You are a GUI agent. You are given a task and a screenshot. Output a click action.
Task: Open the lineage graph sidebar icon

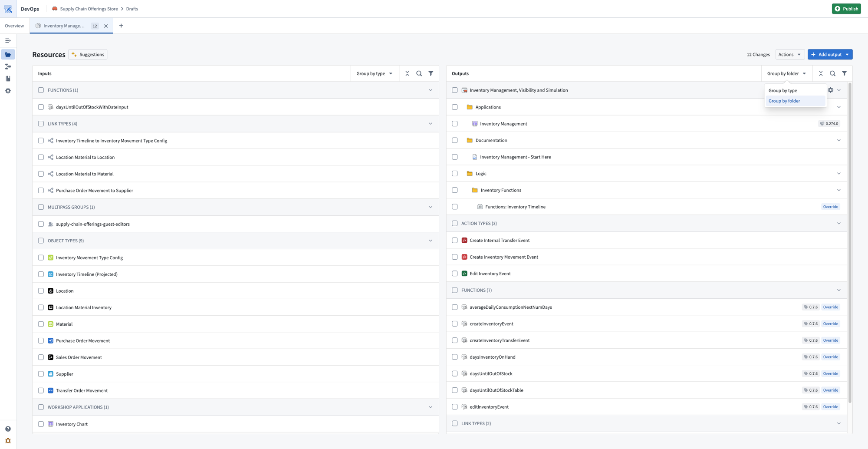coord(8,66)
